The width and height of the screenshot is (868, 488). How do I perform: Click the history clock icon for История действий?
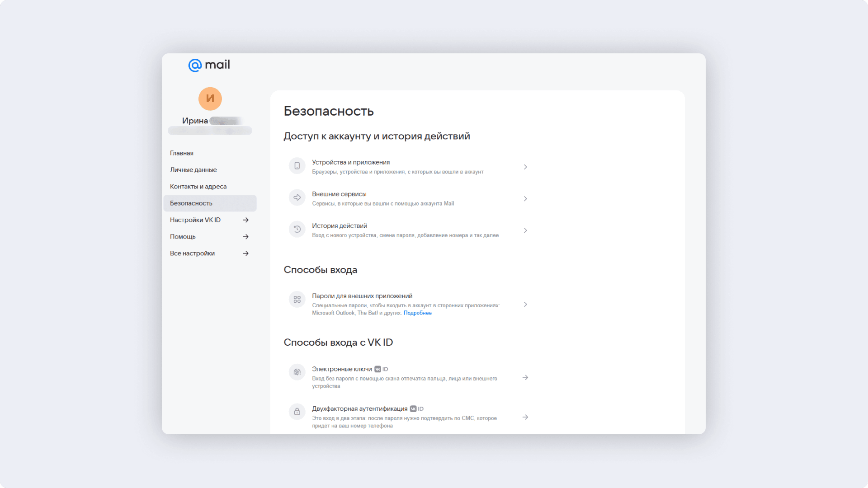pos(297,229)
